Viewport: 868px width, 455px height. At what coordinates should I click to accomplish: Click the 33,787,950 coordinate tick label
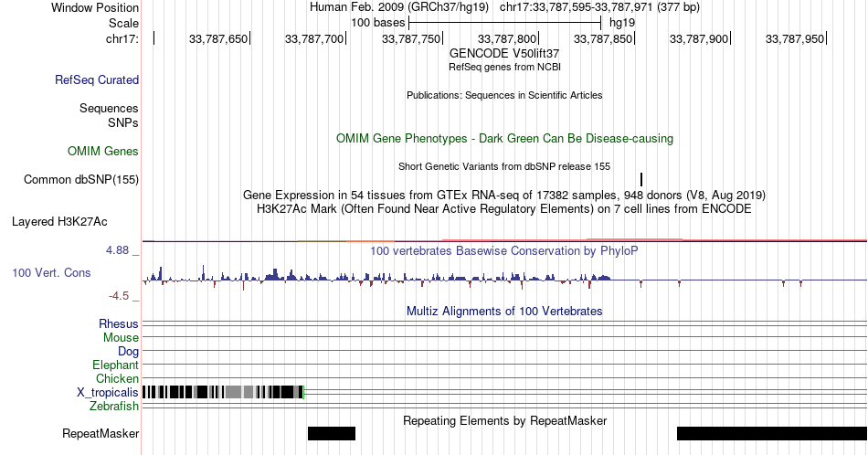[795, 38]
